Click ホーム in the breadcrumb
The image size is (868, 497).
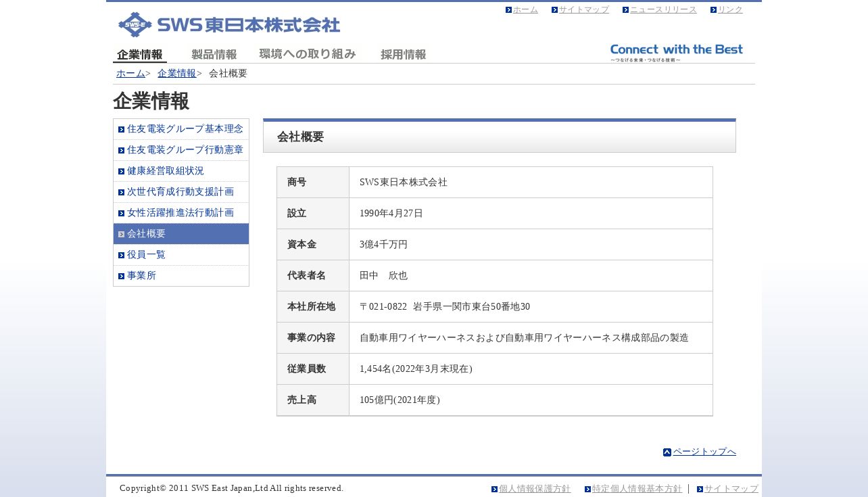[130, 73]
